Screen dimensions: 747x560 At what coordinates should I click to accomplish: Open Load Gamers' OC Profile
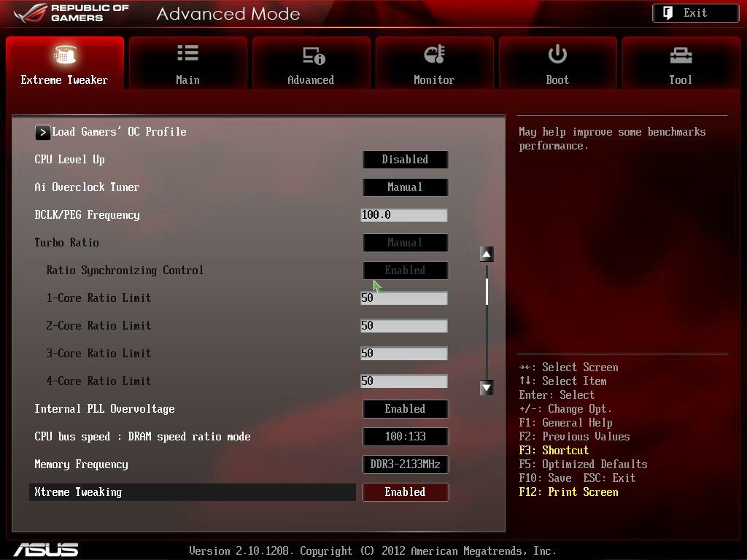pyautogui.click(x=119, y=132)
